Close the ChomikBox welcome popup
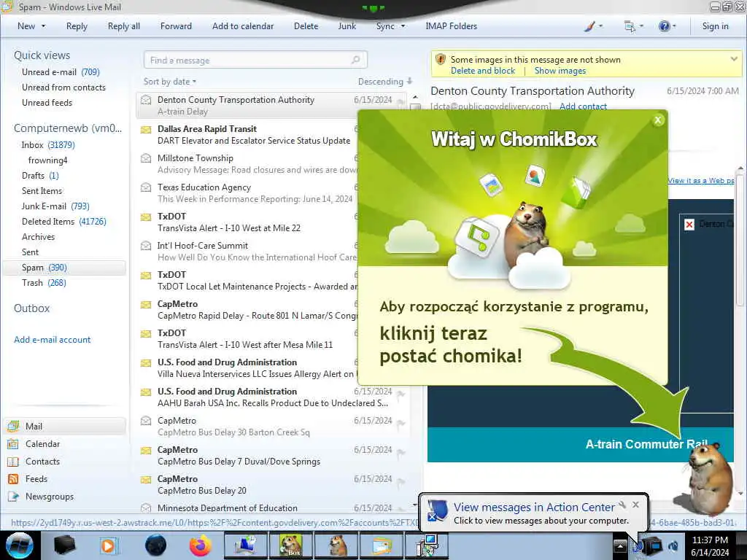747x560 pixels. (658, 120)
